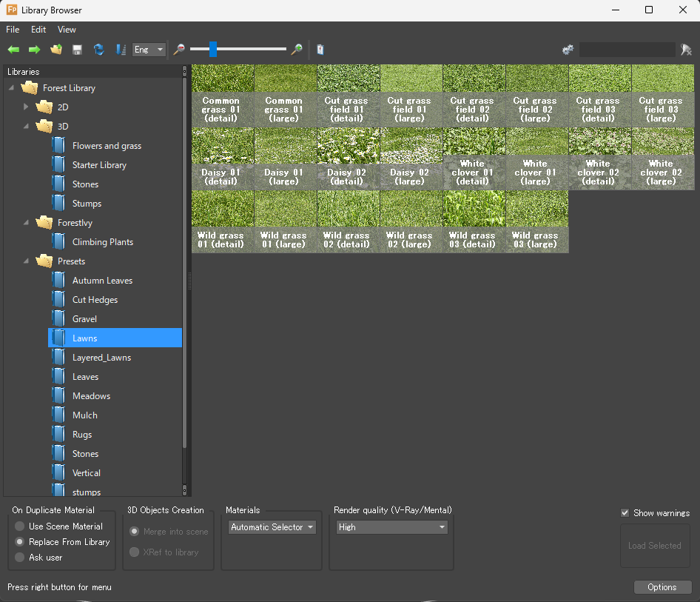
Task: Click the save floppy disk icon
Action: pos(77,50)
